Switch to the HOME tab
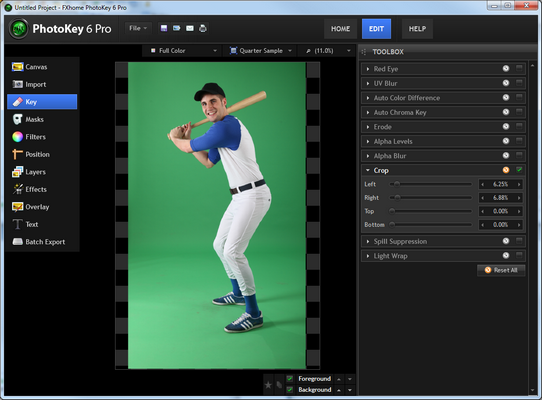This screenshot has width=542, height=400. point(340,29)
